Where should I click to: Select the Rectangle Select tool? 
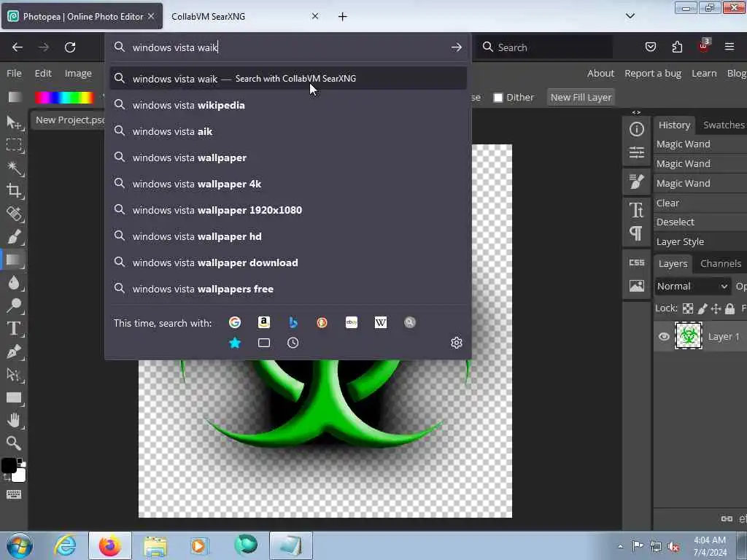[14, 145]
